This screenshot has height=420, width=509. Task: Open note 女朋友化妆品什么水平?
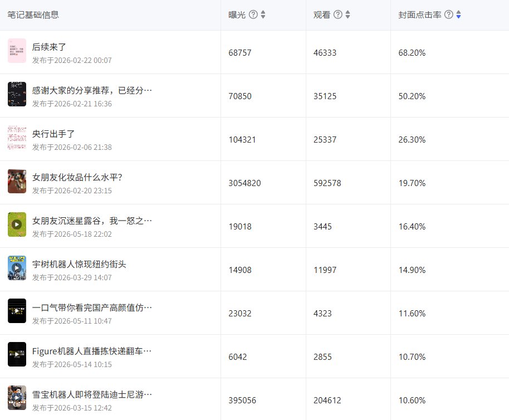[x=77, y=178]
